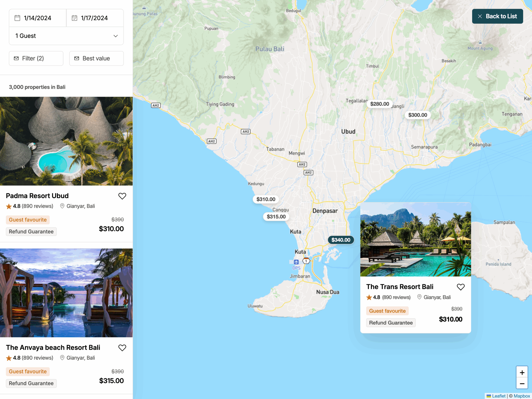Viewport: 532px width, 399px height.
Task: Zoom out using the map minus control
Action: click(522, 384)
